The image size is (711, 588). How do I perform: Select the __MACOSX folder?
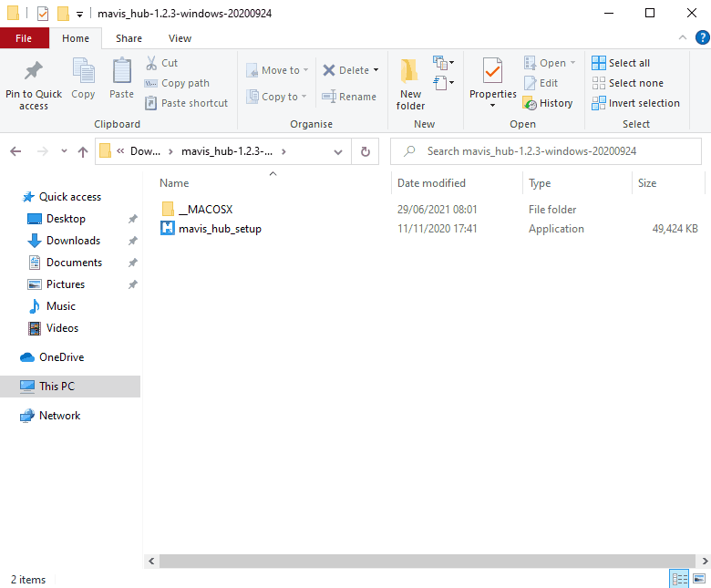[197, 210]
